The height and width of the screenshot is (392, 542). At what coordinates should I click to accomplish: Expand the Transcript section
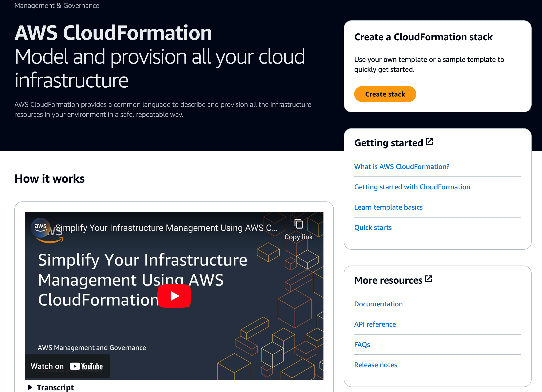(55, 387)
